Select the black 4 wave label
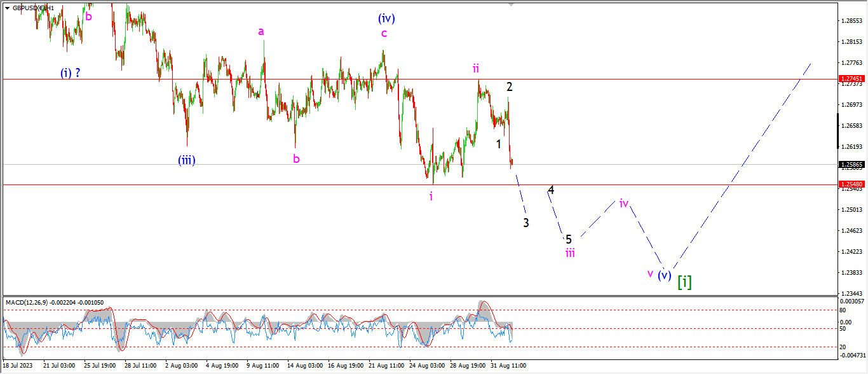The width and height of the screenshot is (868, 374). click(x=551, y=190)
